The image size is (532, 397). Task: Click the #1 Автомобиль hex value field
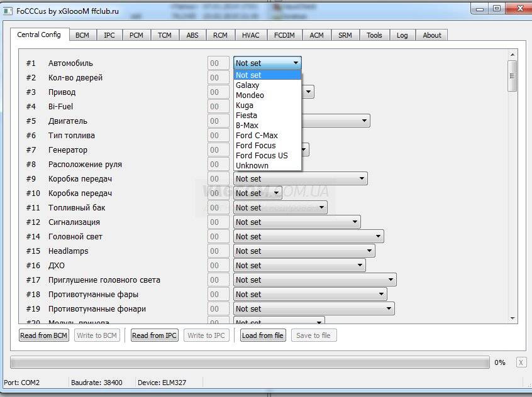click(218, 63)
